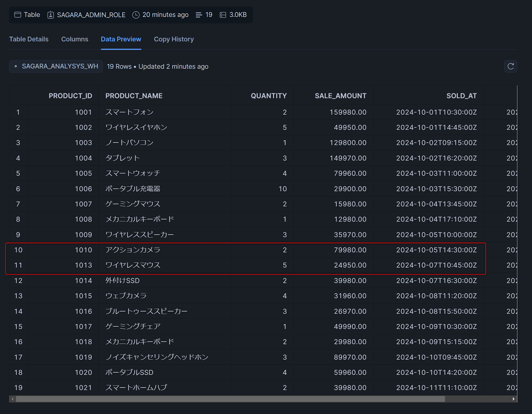Click quantity value 10
This screenshot has width=532, height=414.
282,189
